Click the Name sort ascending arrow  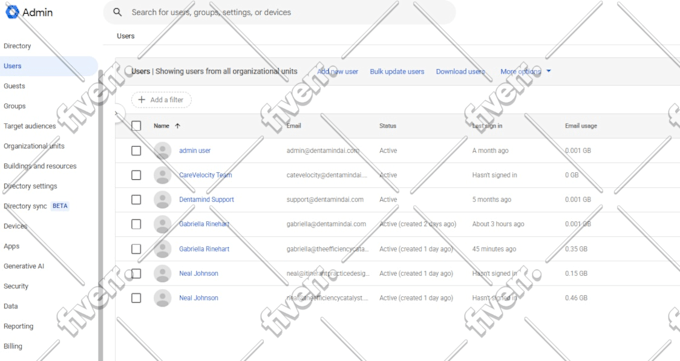pos(177,126)
